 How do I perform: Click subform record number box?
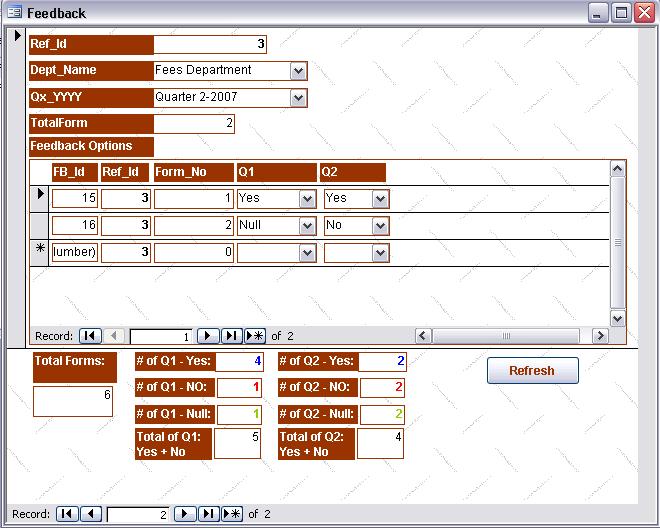click(x=161, y=336)
